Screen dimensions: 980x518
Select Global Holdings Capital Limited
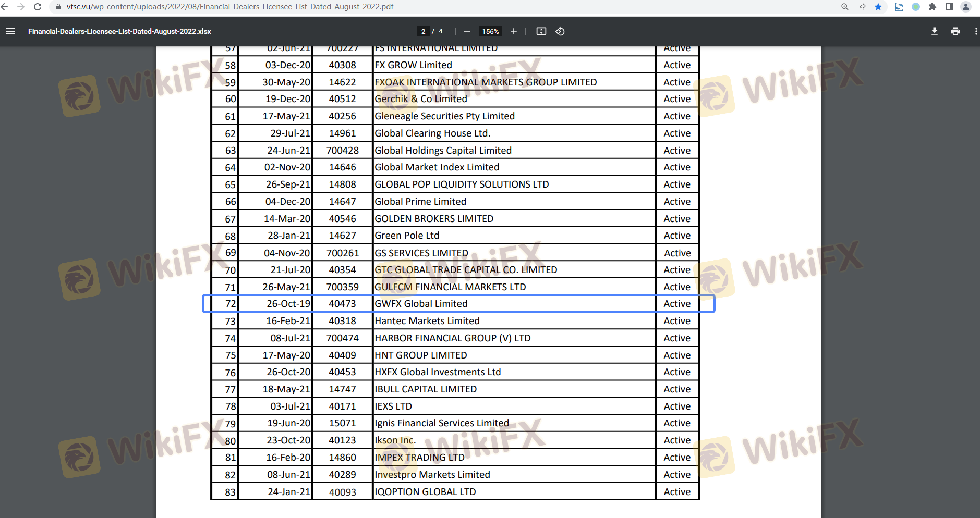click(x=443, y=151)
